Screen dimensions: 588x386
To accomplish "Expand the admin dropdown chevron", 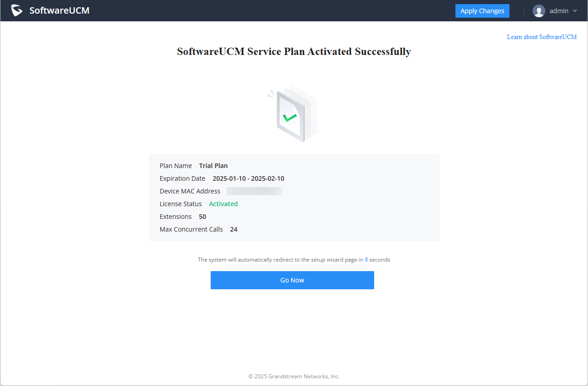I will (575, 11).
